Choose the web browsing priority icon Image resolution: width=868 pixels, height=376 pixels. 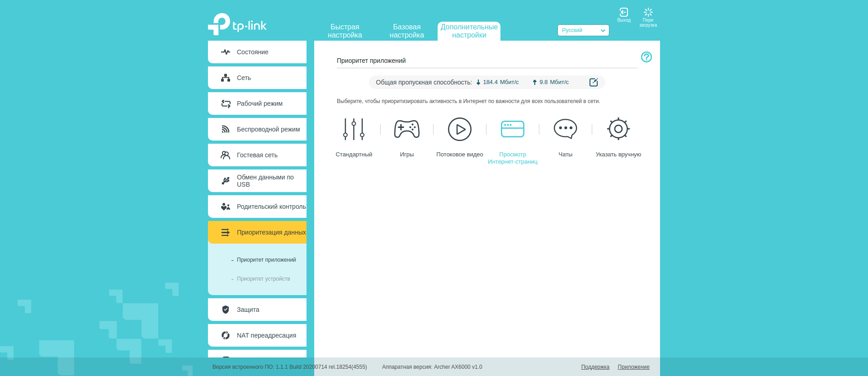(512, 129)
